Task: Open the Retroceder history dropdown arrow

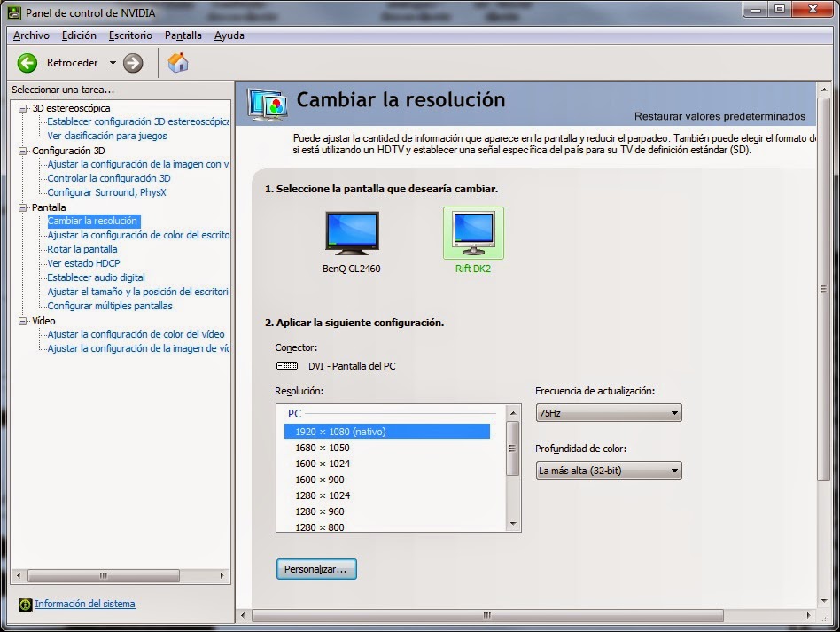Action: point(113,63)
